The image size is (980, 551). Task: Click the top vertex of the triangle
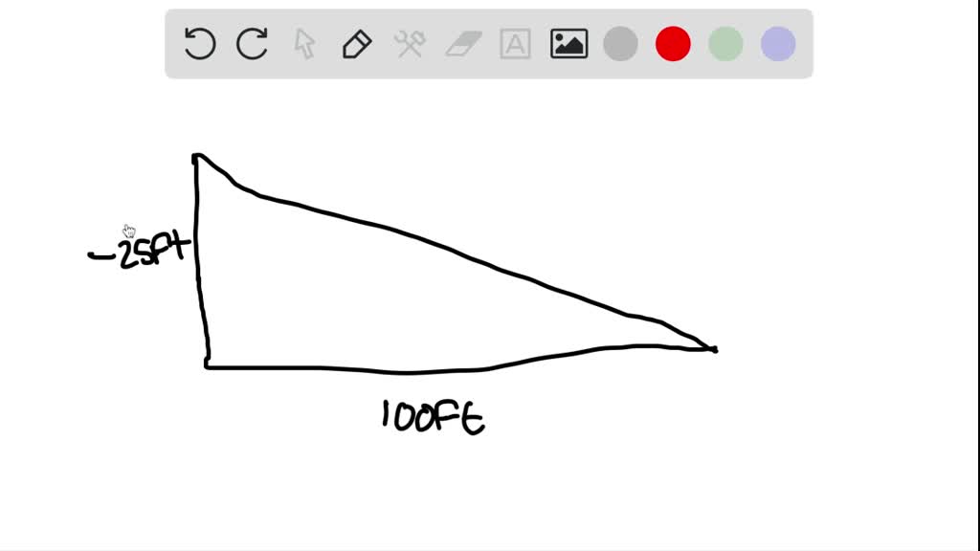(196, 156)
